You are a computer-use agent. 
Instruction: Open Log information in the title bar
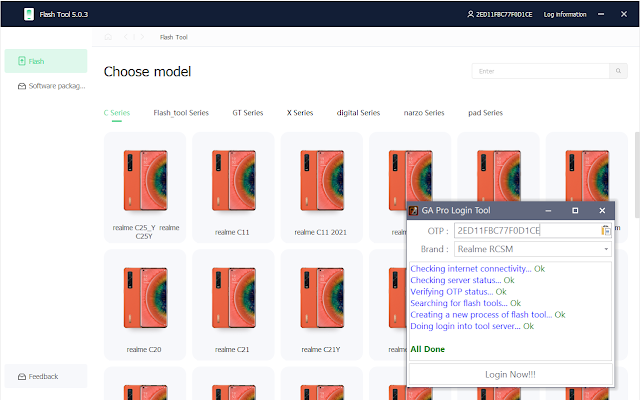tap(564, 14)
